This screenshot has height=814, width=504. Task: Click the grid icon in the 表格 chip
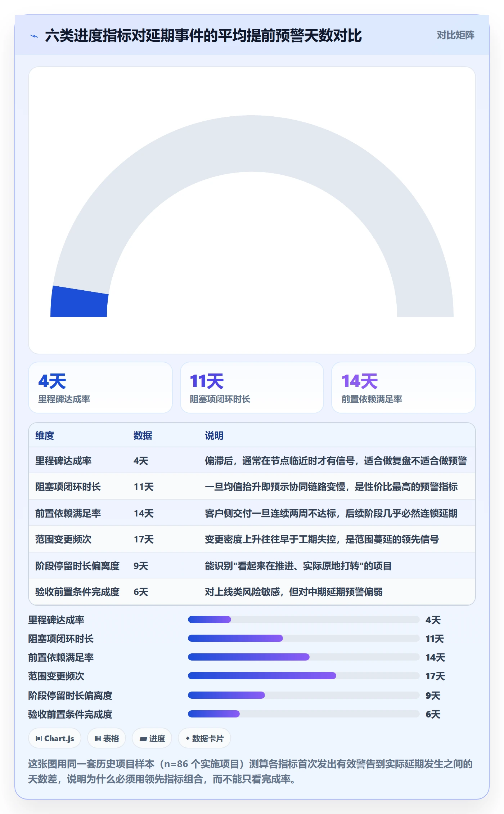[98, 739]
